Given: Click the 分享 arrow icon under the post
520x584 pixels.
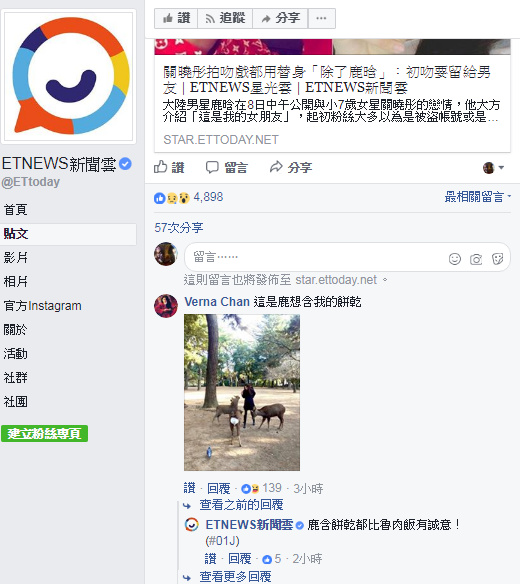Looking at the screenshot, I should pyautogui.click(x=276, y=167).
